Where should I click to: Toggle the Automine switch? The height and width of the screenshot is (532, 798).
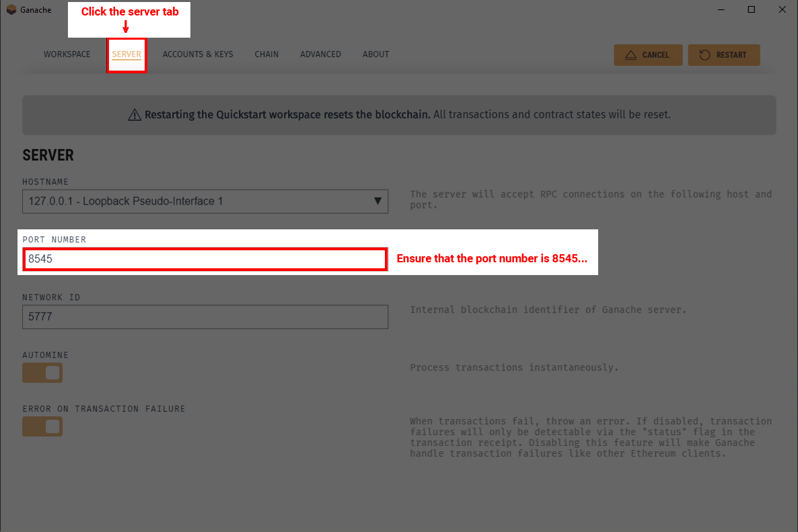42,373
